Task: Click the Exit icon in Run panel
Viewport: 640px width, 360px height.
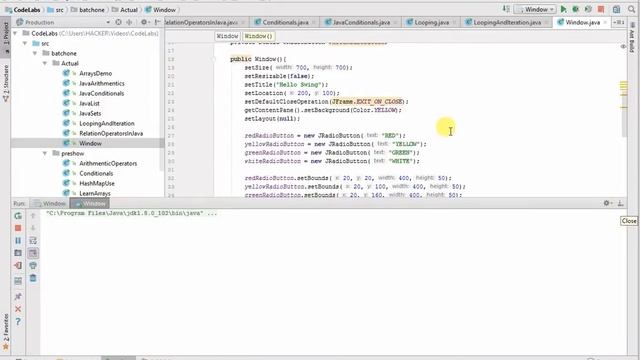Action: [x=18, y=266]
